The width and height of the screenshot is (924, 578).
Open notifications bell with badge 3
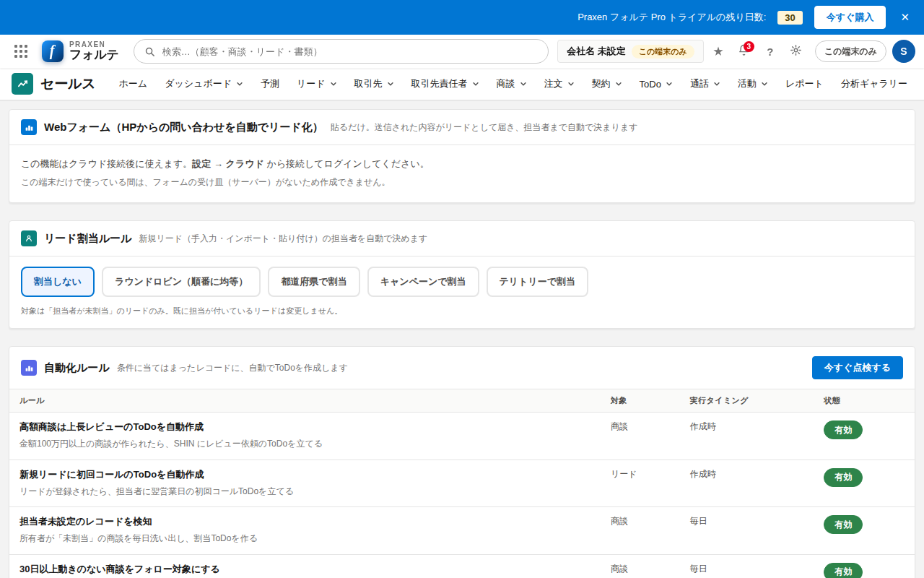[744, 51]
